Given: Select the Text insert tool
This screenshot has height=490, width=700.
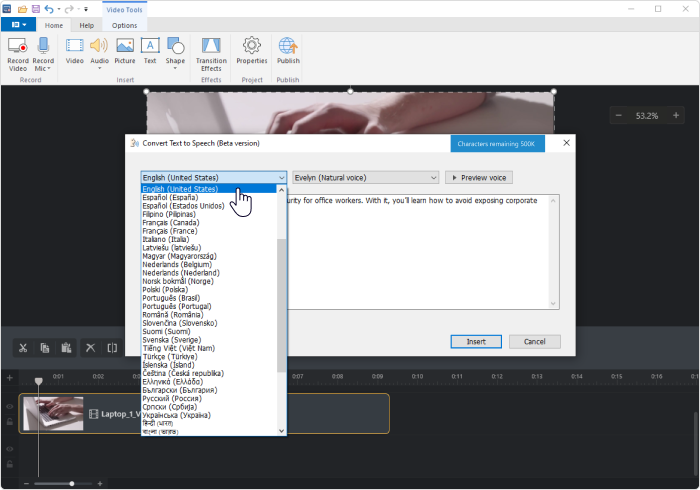Looking at the screenshot, I should [x=150, y=46].
